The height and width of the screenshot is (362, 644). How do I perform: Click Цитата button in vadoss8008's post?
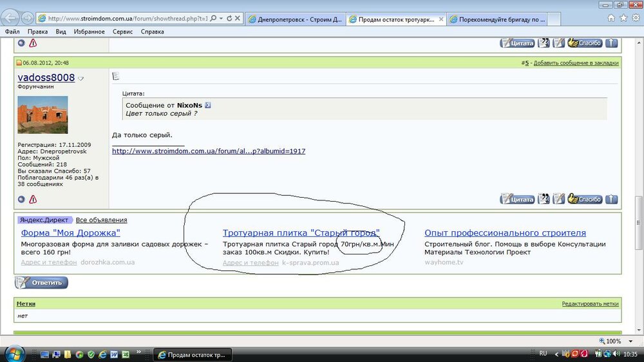point(517,199)
